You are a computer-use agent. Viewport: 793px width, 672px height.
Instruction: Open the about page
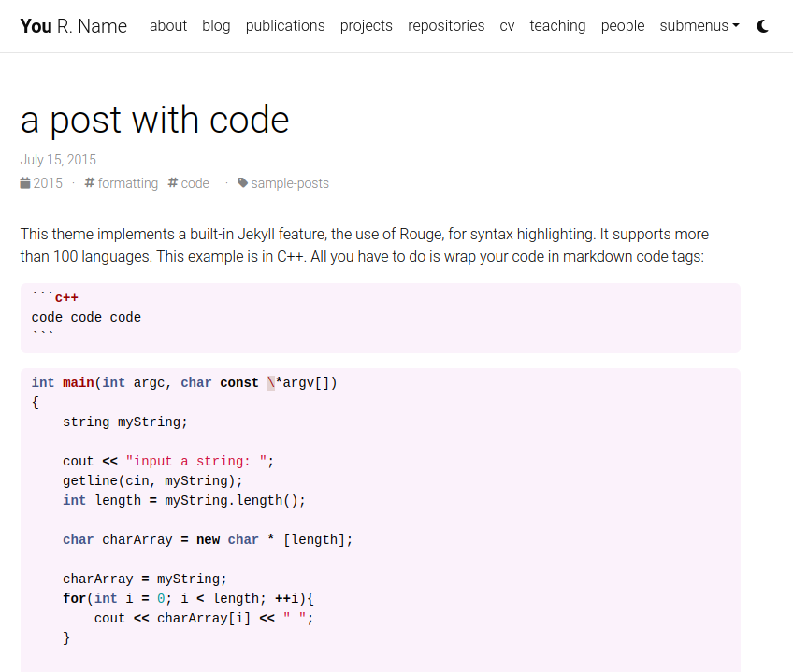tap(168, 26)
